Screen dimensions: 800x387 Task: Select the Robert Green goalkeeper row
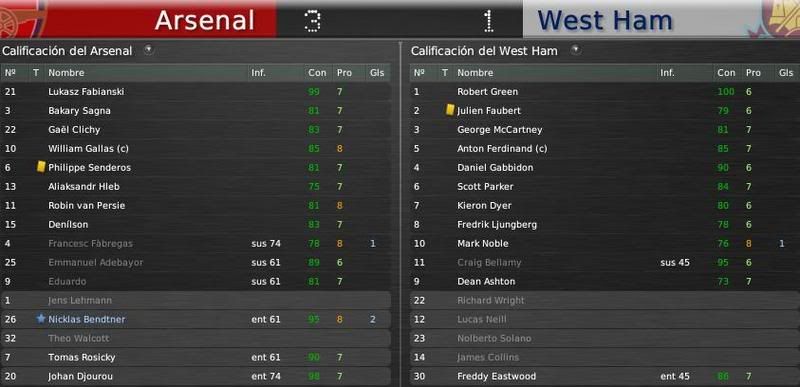click(605, 92)
